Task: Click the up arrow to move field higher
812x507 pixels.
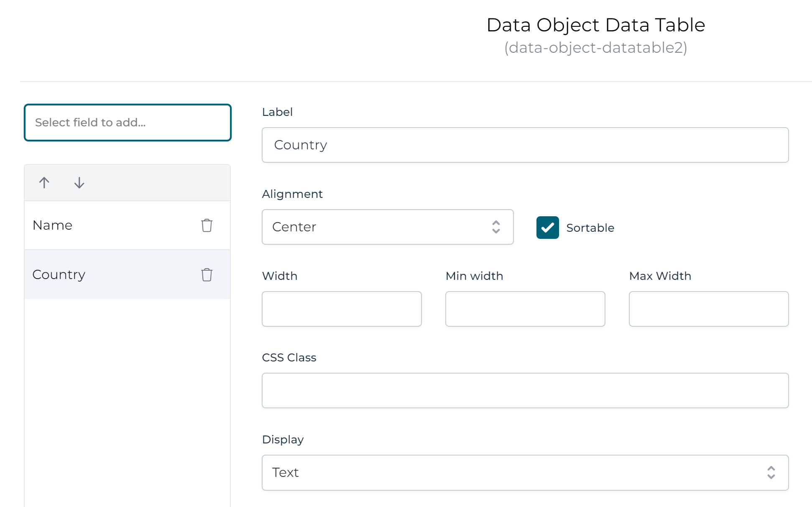Action: pyautogui.click(x=44, y=183)
